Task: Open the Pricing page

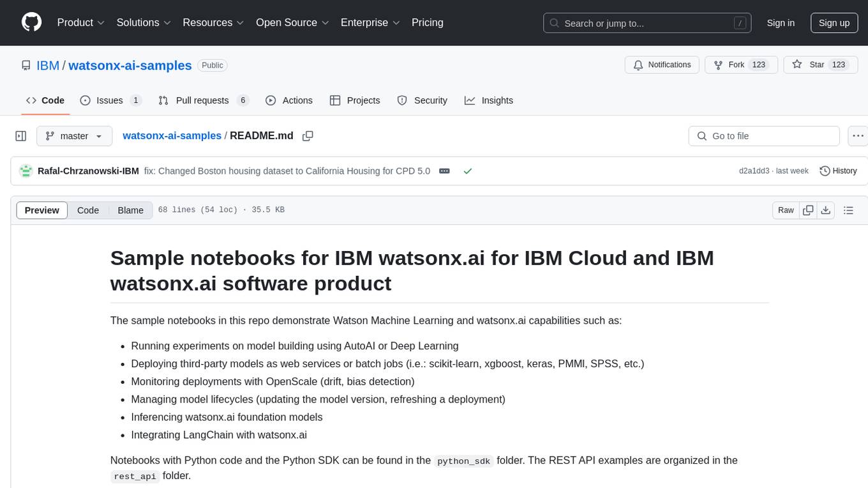Action: click(428, 22)
